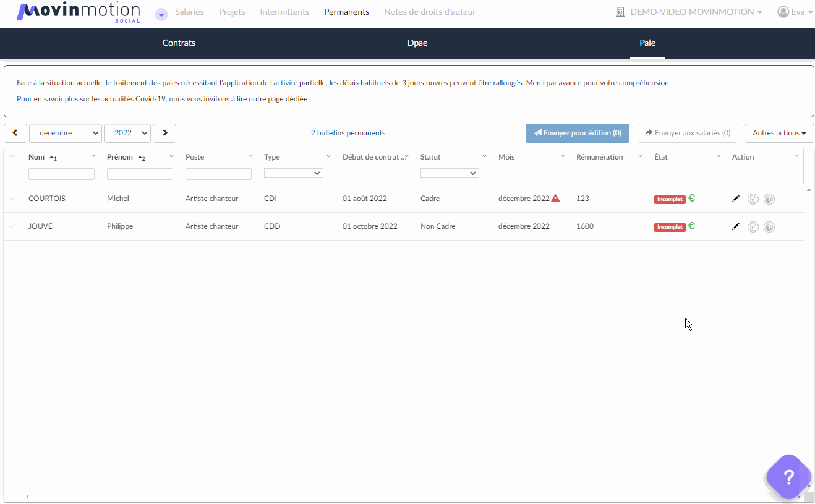Open the Nom column menu chevron
Screen dimensions: 815x504
[93, 156]
